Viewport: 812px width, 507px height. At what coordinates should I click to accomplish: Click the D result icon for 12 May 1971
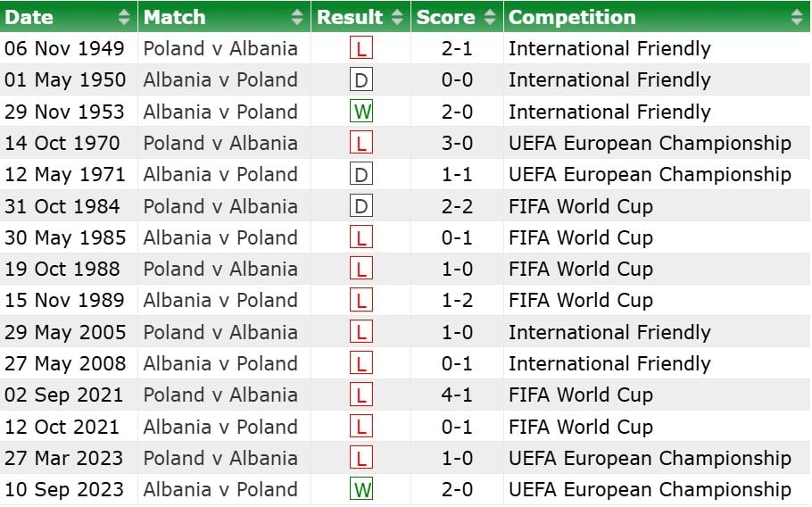(x=361, y=174)
